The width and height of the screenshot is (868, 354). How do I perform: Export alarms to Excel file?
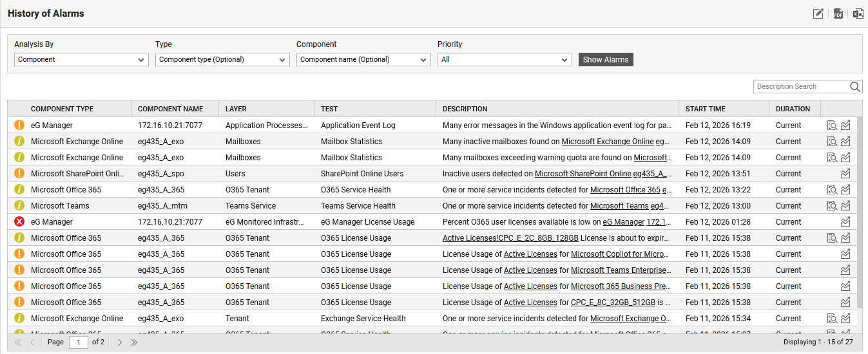tap(858, 14)
